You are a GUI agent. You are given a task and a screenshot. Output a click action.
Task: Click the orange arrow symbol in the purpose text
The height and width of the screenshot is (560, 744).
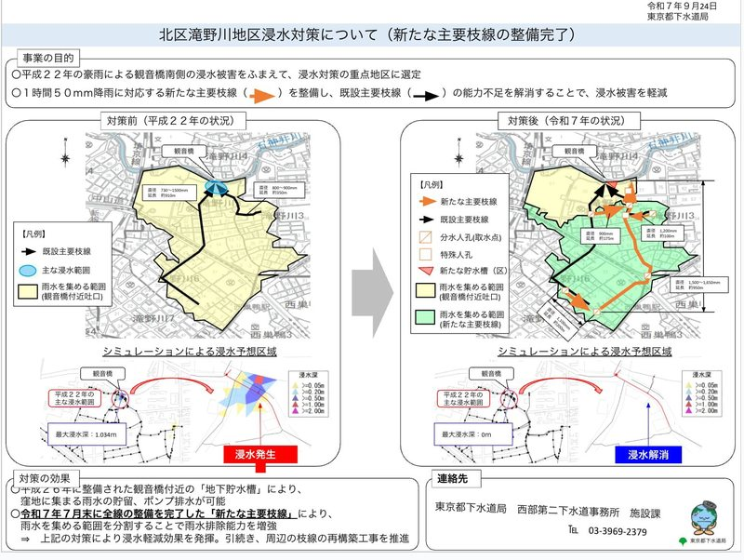click(262, 95)
